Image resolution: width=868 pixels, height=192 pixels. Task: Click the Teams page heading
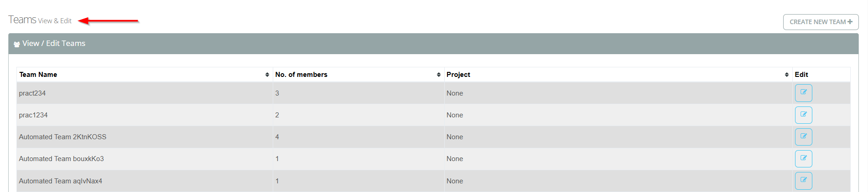(x=22, y=20)
